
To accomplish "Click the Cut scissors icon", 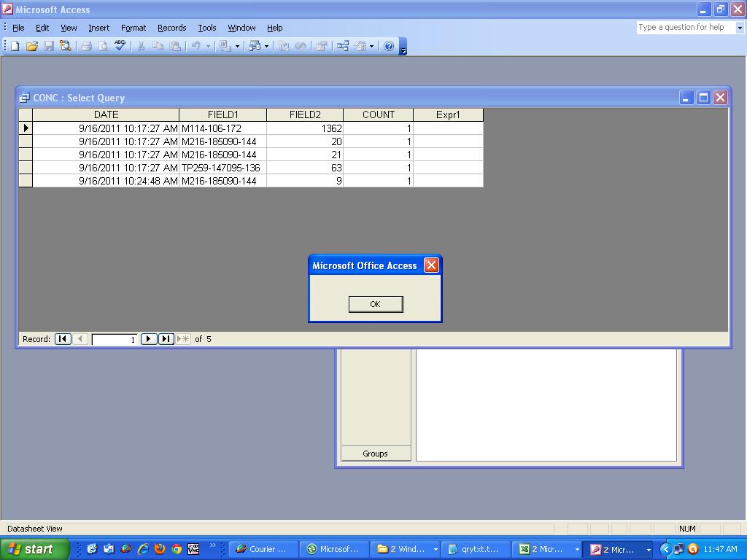I will click(141, 46).
